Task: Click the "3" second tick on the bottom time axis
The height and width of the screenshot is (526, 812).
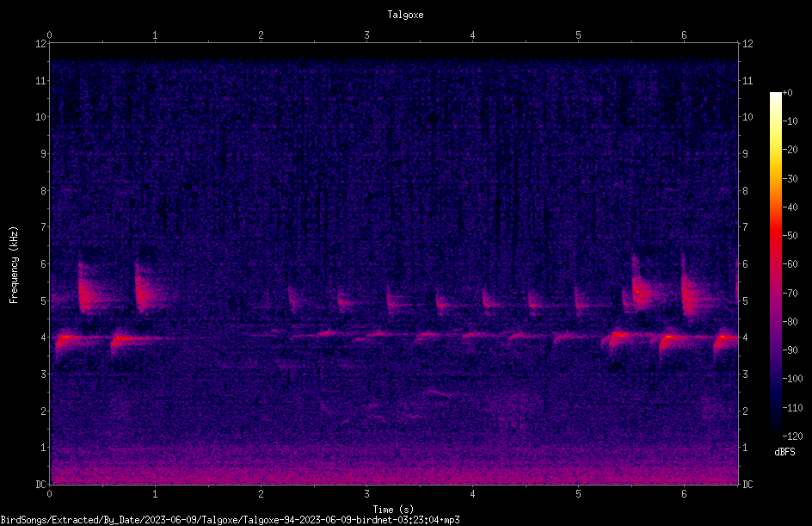Action: (366, 494)
